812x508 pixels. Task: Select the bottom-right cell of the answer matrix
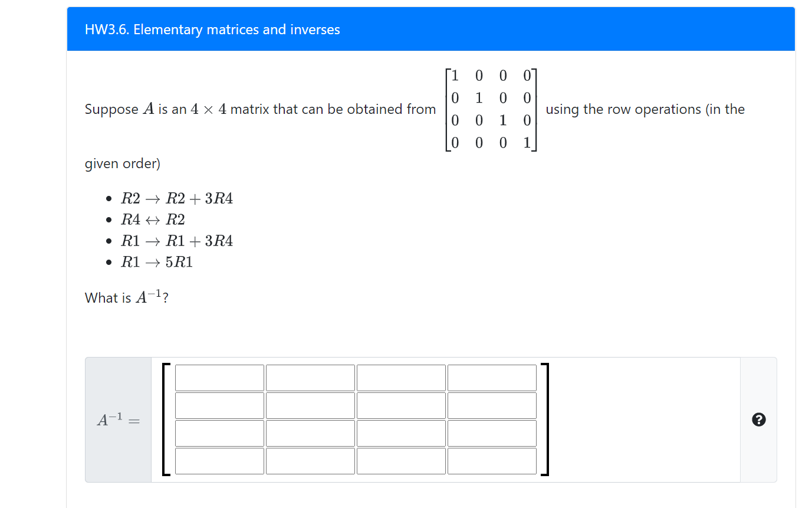pyautogui.click(x=492, y=460)
